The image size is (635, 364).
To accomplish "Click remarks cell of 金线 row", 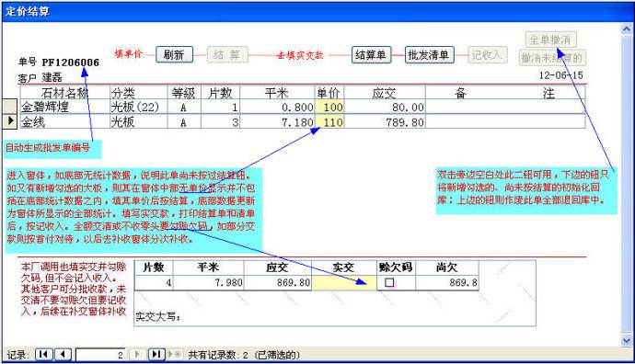I will coord(505,122).
